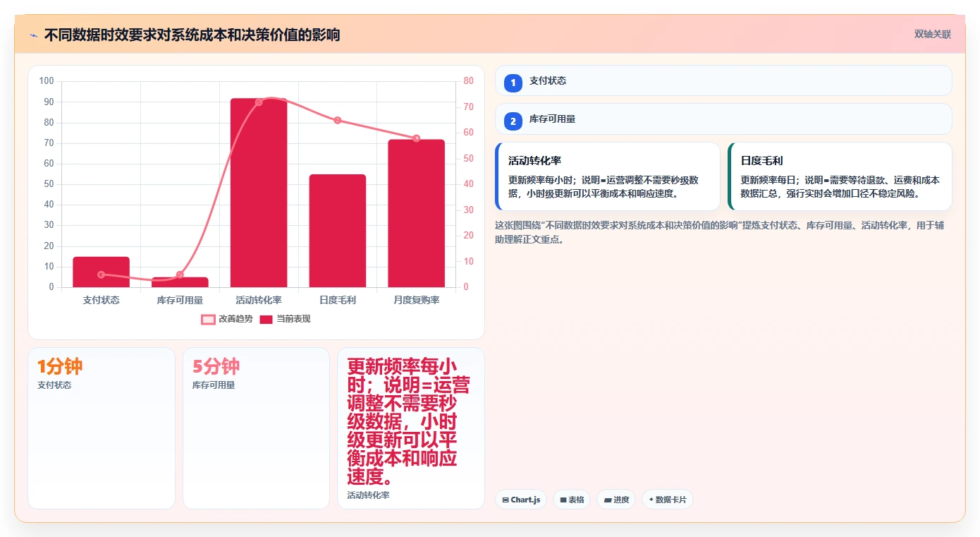The image size is (980, 537).
Task: Select the 活动转化率 bar in the chart
Action: coord(259,193)
